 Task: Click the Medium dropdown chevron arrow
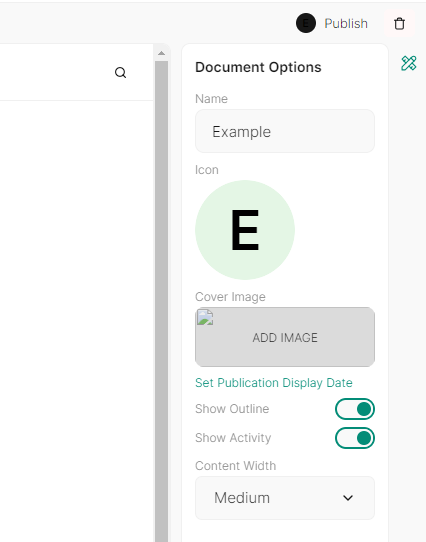click(348, 498)
